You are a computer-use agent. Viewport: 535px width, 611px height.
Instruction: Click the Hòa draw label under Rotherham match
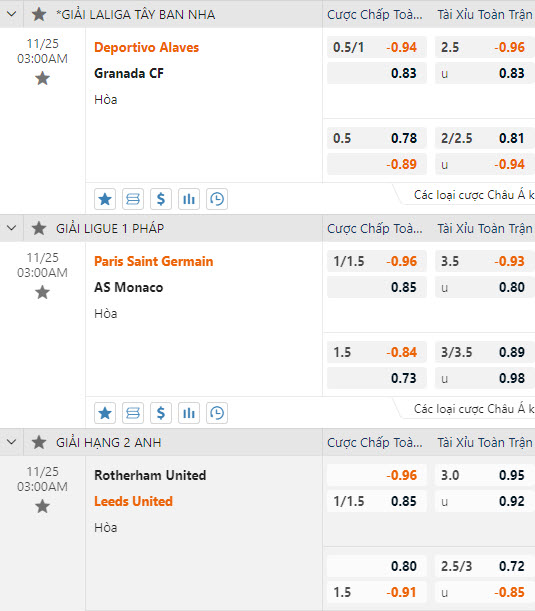pyautogui.click(x=106, y=528)
